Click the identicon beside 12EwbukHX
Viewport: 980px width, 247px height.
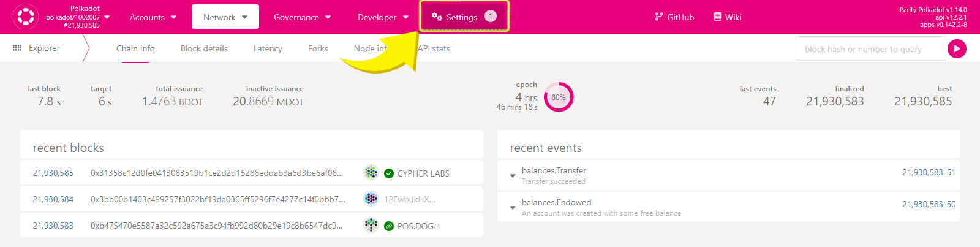[x=371, y=199]
